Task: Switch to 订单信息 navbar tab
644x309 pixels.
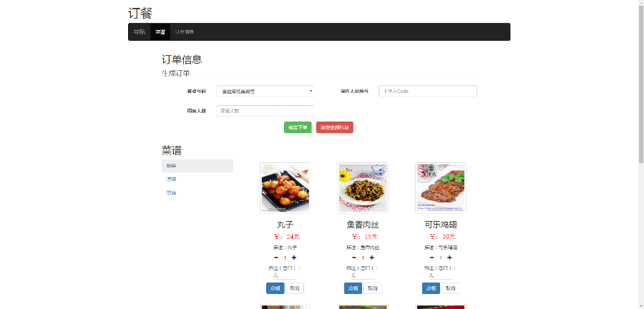Action: point(185,32)
